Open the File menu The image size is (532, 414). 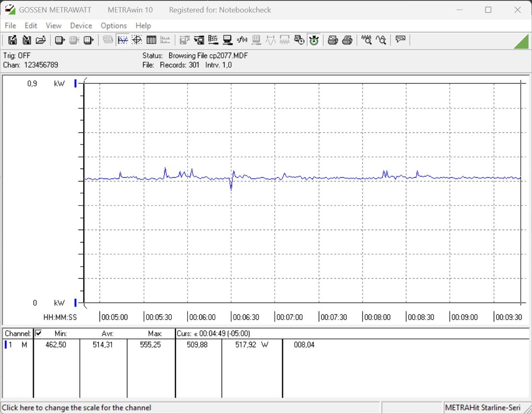coord(10,26)
